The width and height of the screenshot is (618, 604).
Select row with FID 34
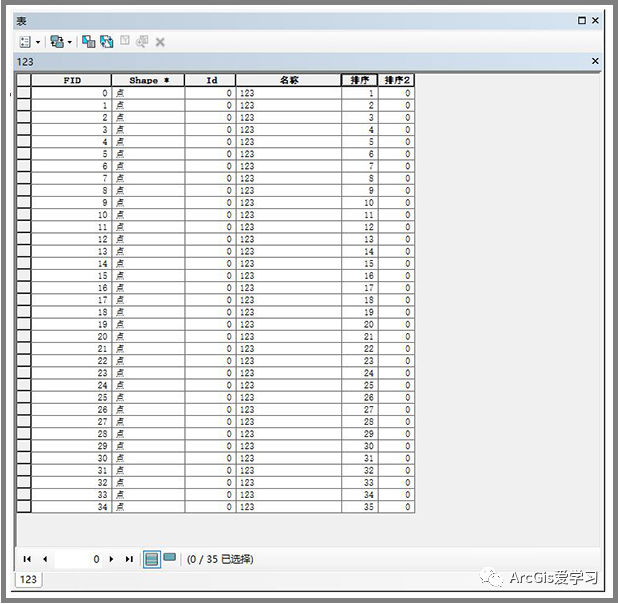click(x=24, y=507)
